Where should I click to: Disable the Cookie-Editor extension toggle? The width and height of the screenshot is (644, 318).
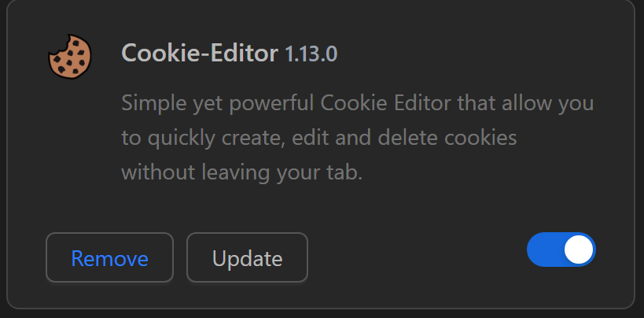(561, 250)
